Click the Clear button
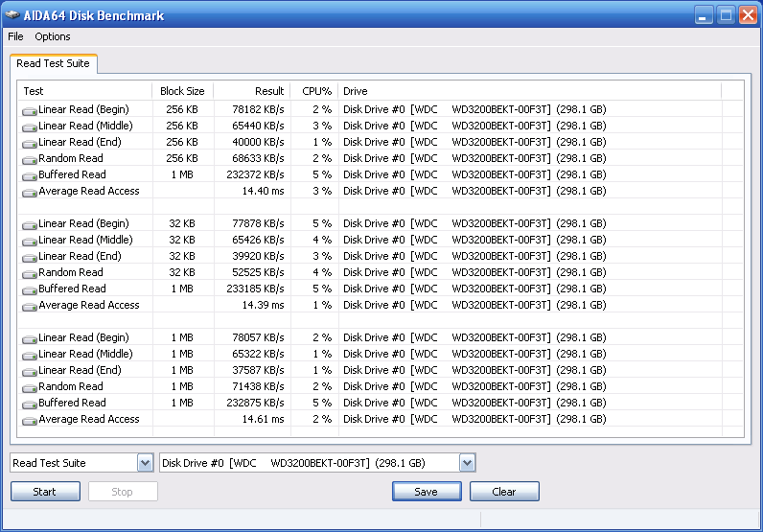 click(x=504, y=492)
